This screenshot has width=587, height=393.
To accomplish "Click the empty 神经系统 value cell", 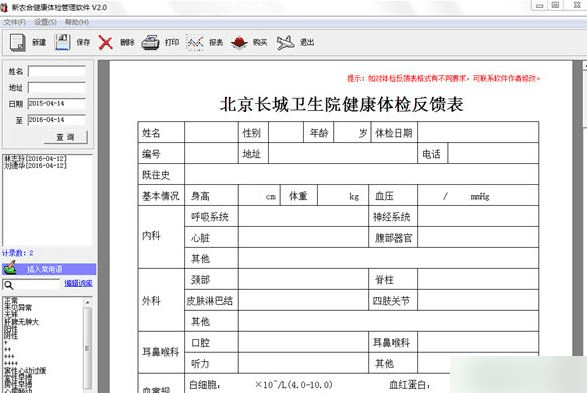I will tap(478, 216).
